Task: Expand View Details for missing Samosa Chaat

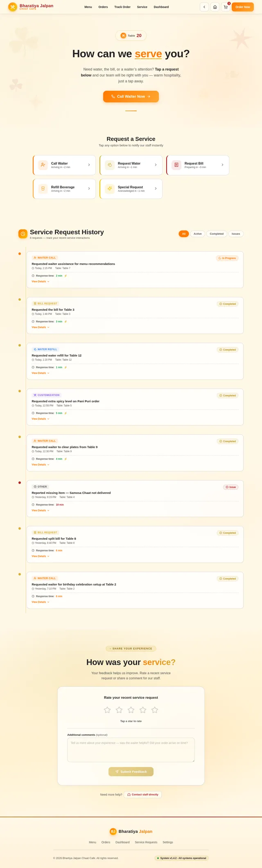Action: (x=41, y=510)
